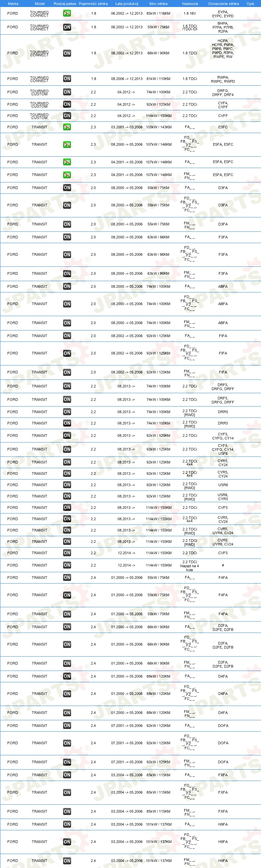Select the CVFF engine code cell
Image resolution: width=261 pixels, height=868 pixels.
[223, 116]
